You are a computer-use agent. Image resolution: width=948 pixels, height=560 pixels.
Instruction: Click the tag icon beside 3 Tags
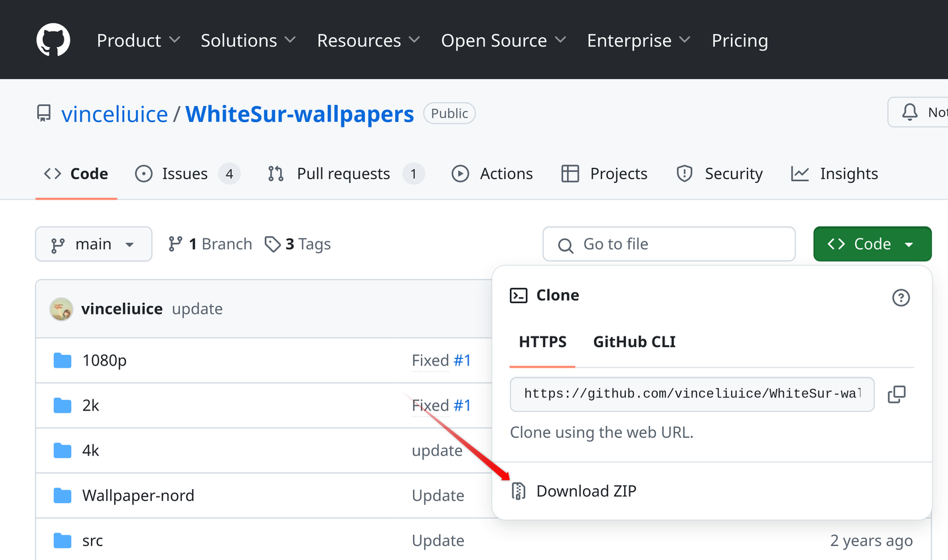(x=272, y=244)
